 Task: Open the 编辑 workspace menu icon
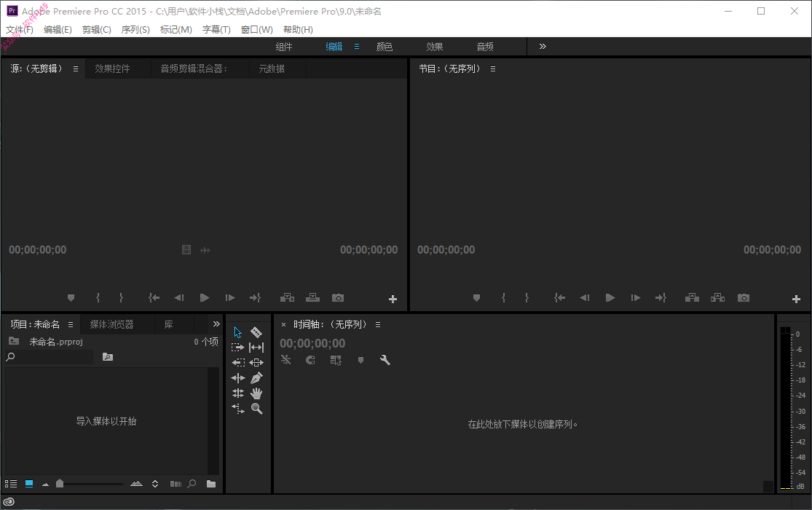tap(357, 46)
